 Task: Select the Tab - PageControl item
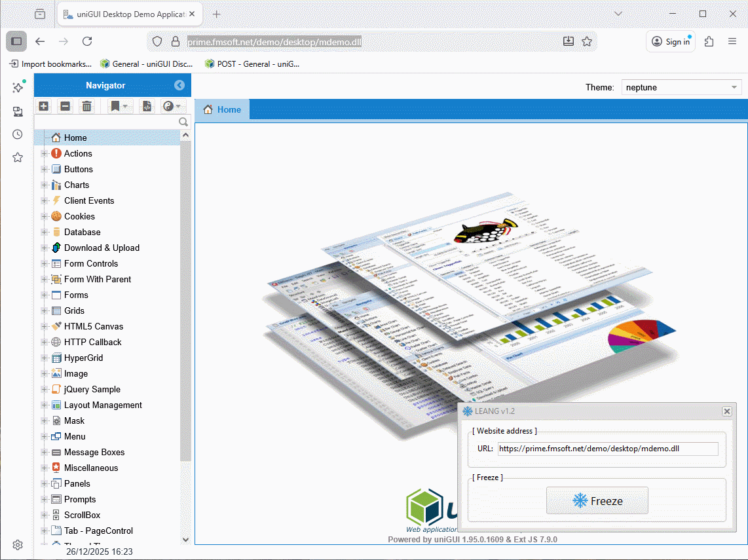pos(107,531)
